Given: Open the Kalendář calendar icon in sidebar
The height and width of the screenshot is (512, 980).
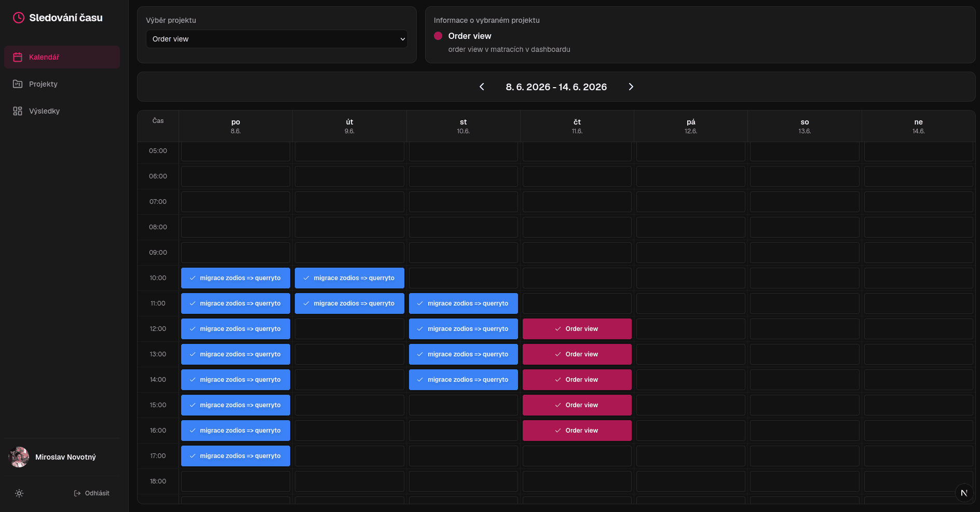Looking at the screenshot, I should point(18,57).
